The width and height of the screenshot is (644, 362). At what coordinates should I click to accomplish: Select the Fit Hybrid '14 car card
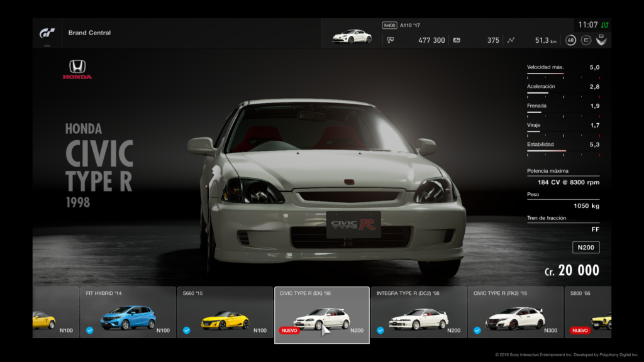coord(128,312)
